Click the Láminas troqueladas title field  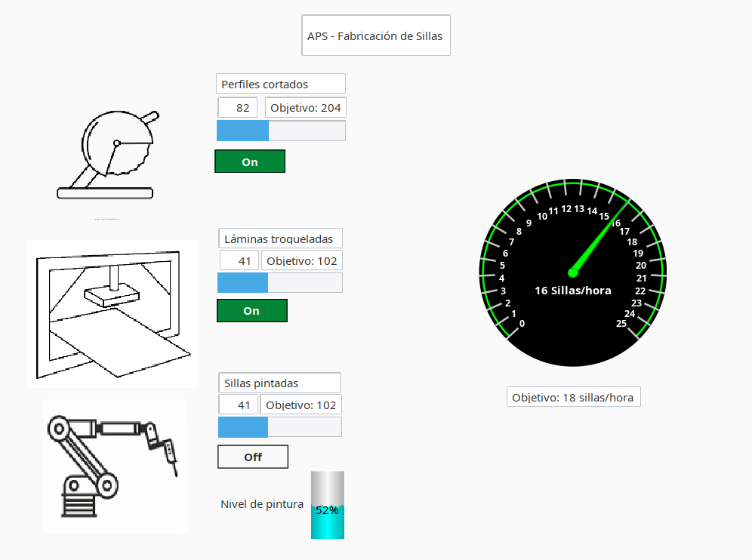point(280,238)
